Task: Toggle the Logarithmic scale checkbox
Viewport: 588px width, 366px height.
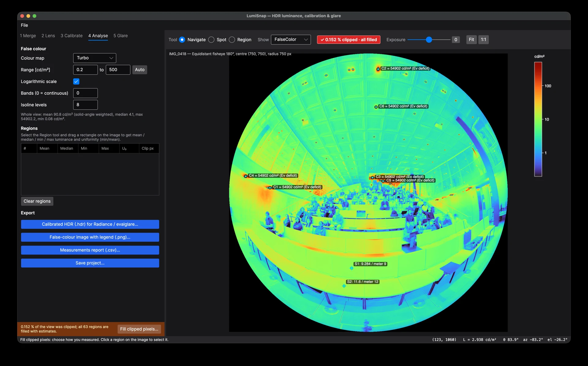Action: (x=76, y=81)
